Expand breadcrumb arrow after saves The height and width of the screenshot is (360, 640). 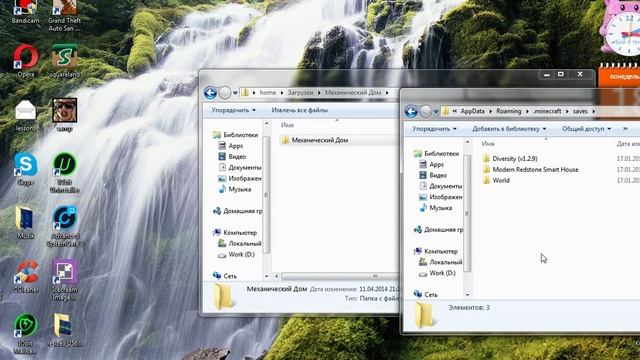(593, 111)
